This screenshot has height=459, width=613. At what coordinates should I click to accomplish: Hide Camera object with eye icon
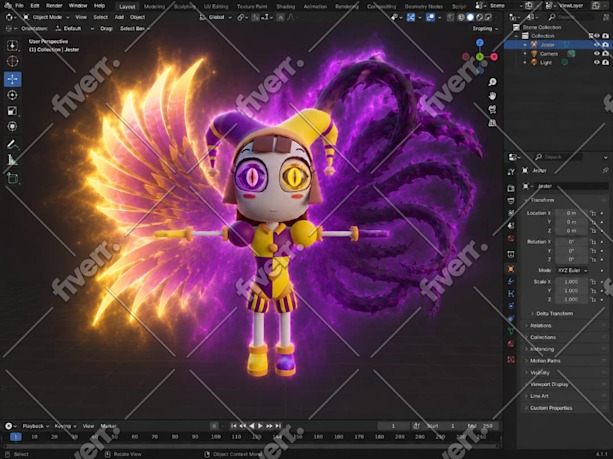(597, 54)
